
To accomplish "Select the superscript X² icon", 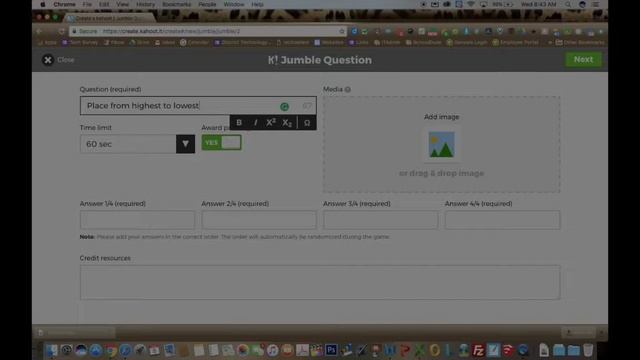I will (x=271, y=122).
